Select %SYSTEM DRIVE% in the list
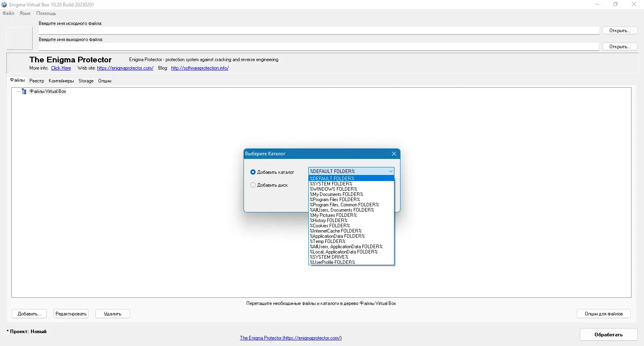 pos(351,257)
